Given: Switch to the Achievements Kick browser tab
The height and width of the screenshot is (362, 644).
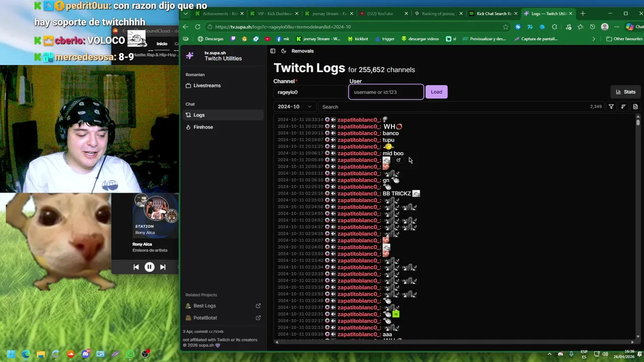Looking at the screenshot, I should point(219,14).
